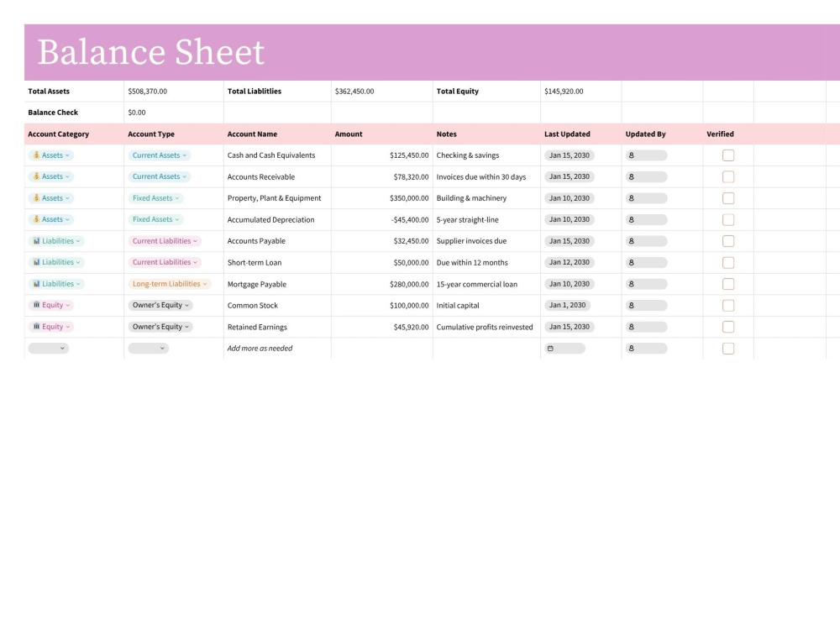Toggle Verified checkbox for Short-term Loan
Image resolution: width=840 pixels, height=630 pixels.
point(728,262)
